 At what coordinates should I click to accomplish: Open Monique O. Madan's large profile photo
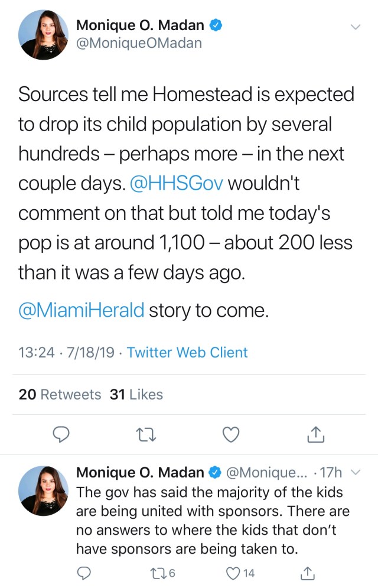click(43, 34)
